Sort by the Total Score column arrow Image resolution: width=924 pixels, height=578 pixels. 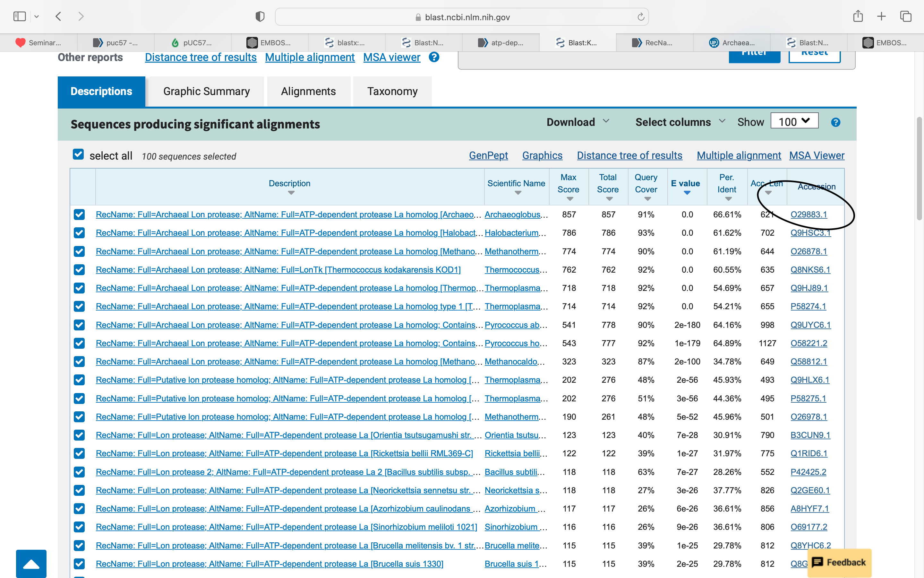pyautogui.click(x=609, y=199)
